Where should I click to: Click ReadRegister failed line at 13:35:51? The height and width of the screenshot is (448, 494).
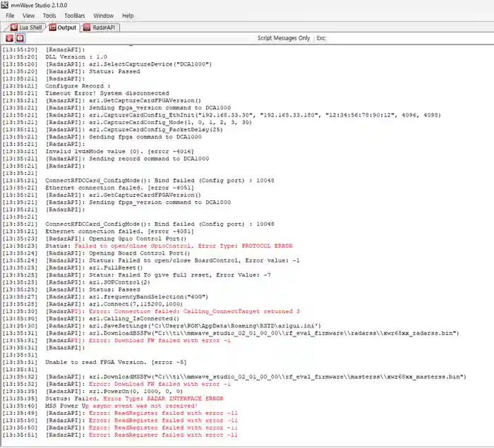pos(141,435)
